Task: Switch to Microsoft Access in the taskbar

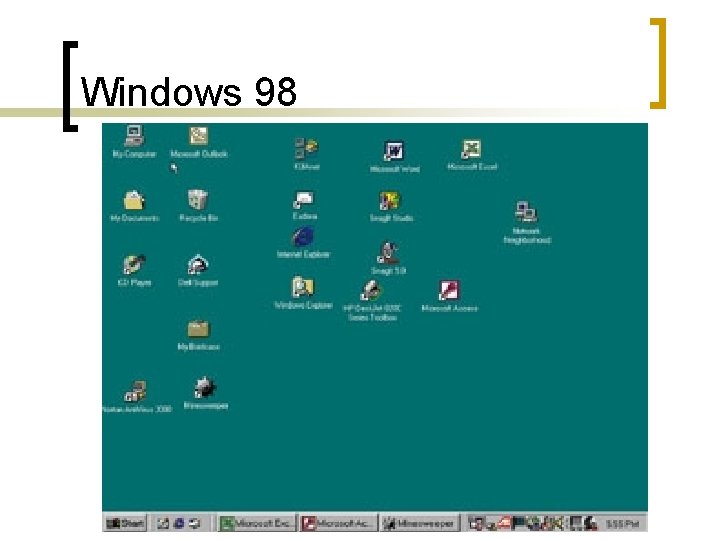Action: 338,523
